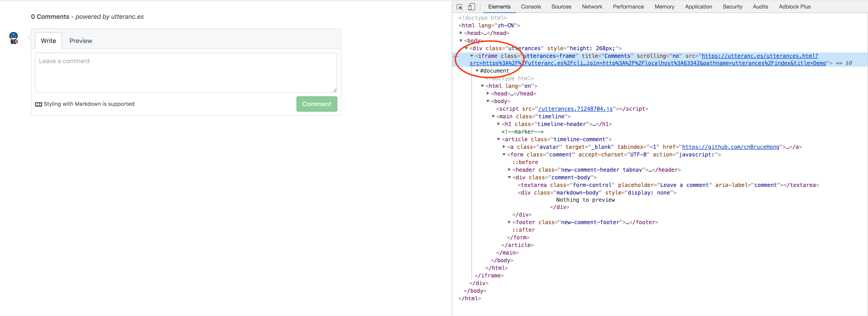Click the green Comment button
Image resolution: width=868 pixels, height=316 pixels.
(x=316, y=104)
